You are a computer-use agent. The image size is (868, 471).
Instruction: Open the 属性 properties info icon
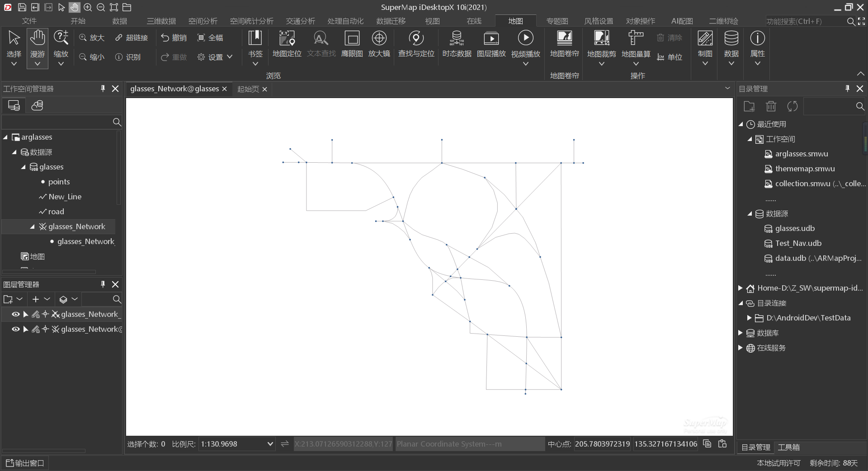tap(757, 38)
